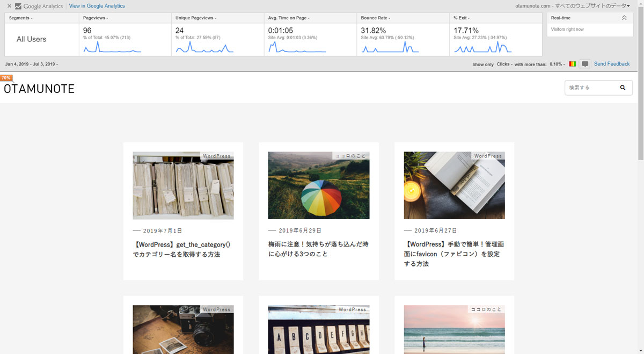Click the All Users segment label

(x=31, y=39)
